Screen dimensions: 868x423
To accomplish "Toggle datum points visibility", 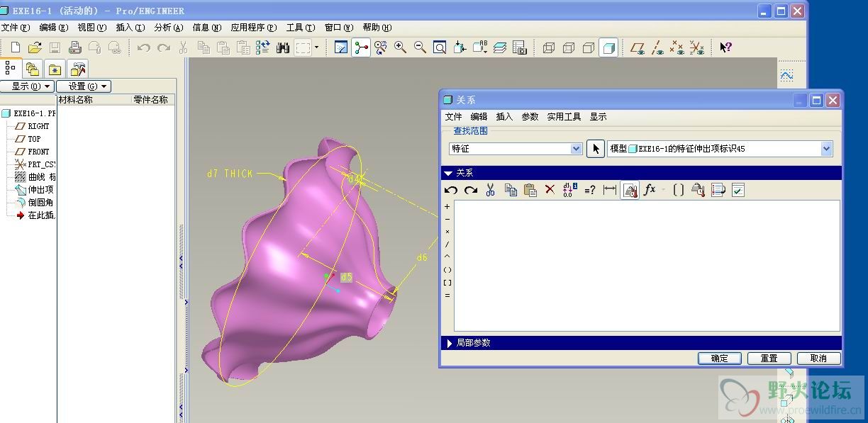I will 677,47.
